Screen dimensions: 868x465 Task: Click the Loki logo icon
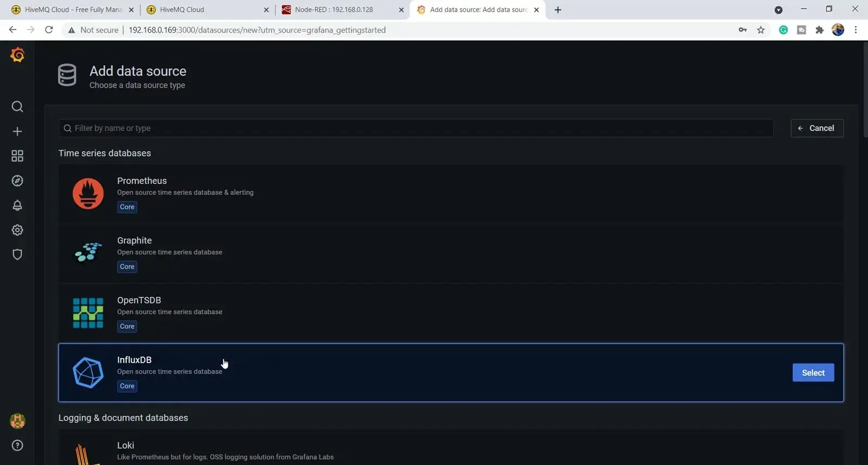tap(87, 455)
